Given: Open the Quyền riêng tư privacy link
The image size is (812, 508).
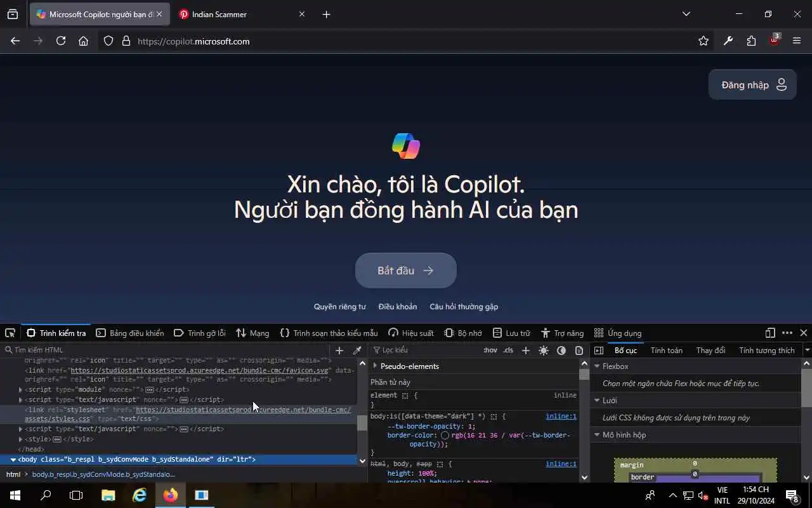Looking at the screenshot, I should [339, 307].
